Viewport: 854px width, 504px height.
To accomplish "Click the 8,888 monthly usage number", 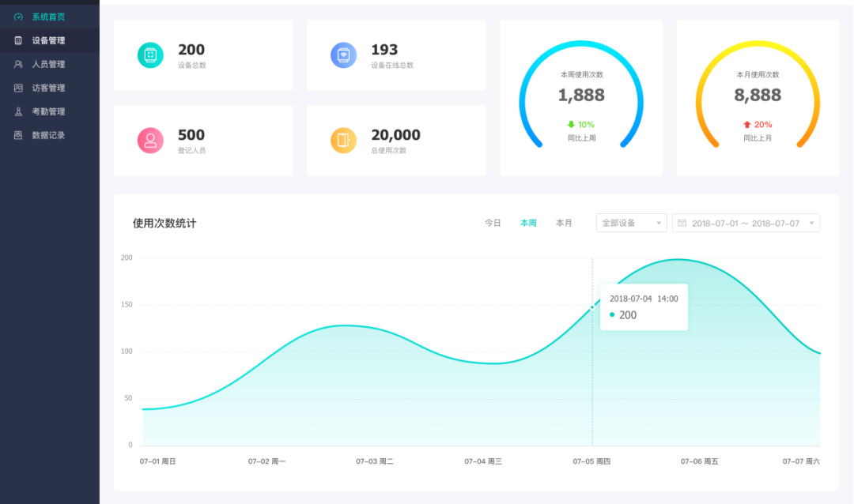I will pyautogui.click(x=758, y=96).
